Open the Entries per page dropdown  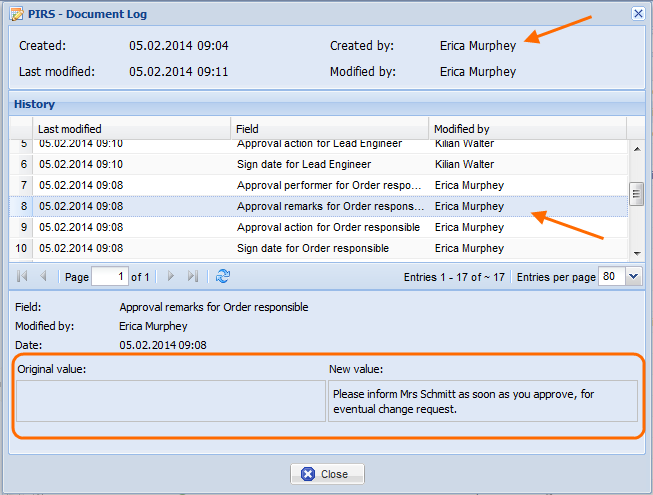coord(634,276)
